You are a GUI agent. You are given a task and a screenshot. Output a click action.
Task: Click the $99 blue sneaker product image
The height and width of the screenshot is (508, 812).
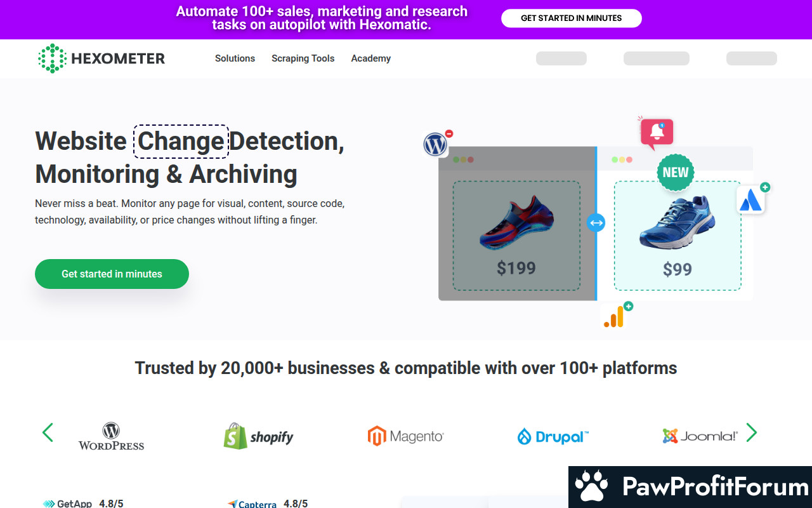[x=677, y=222]
